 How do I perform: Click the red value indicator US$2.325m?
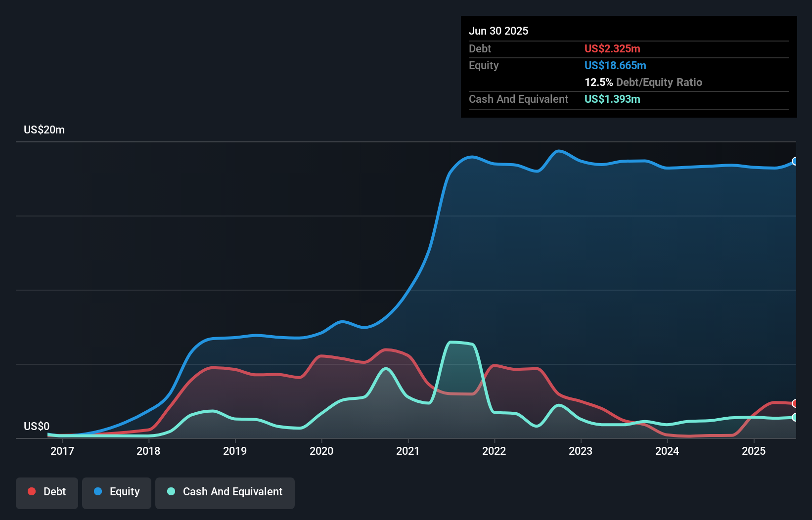pyautogui.click(x=612, y=49)
